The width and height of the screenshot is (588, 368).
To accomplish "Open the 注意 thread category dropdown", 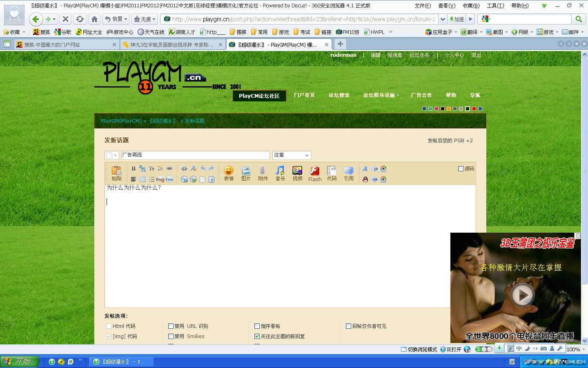I will click(x=292, y=155).
